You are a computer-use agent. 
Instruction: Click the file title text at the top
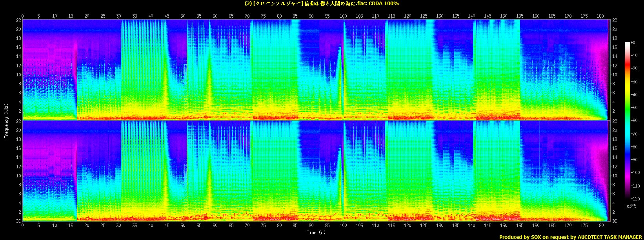322,4
